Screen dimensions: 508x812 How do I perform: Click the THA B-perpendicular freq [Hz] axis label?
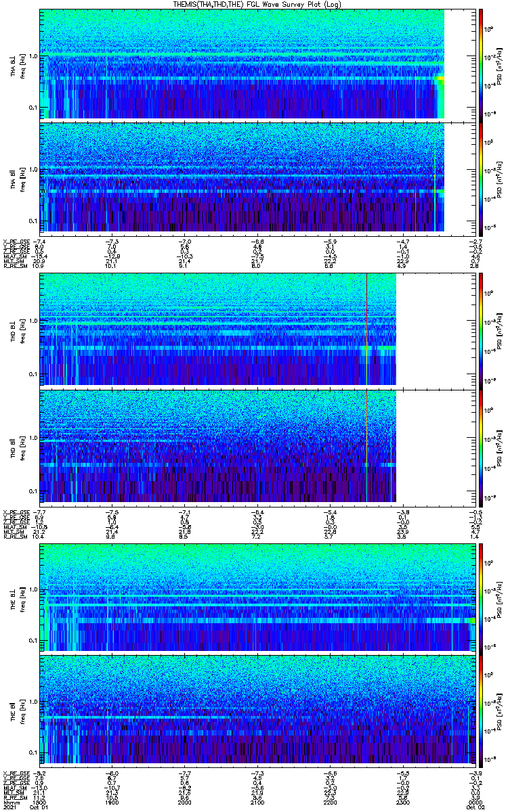pyautogui.click(x=22, y=68)
